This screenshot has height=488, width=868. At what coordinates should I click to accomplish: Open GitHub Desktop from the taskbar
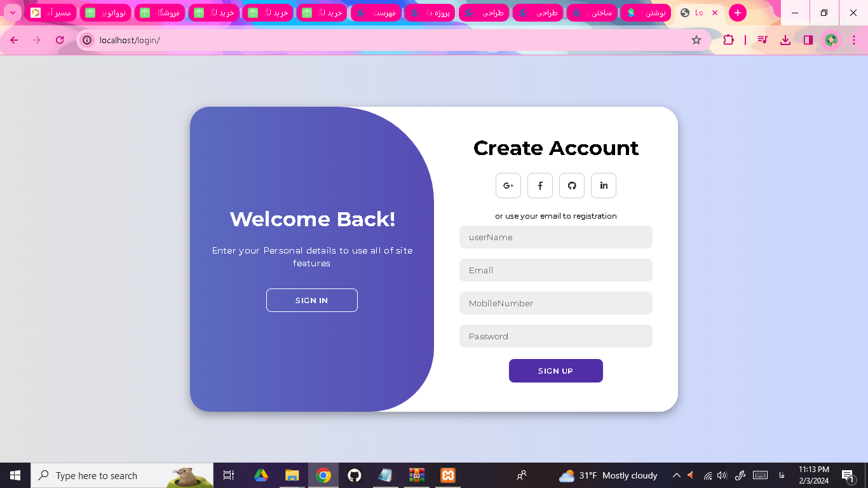coord(355,475)
